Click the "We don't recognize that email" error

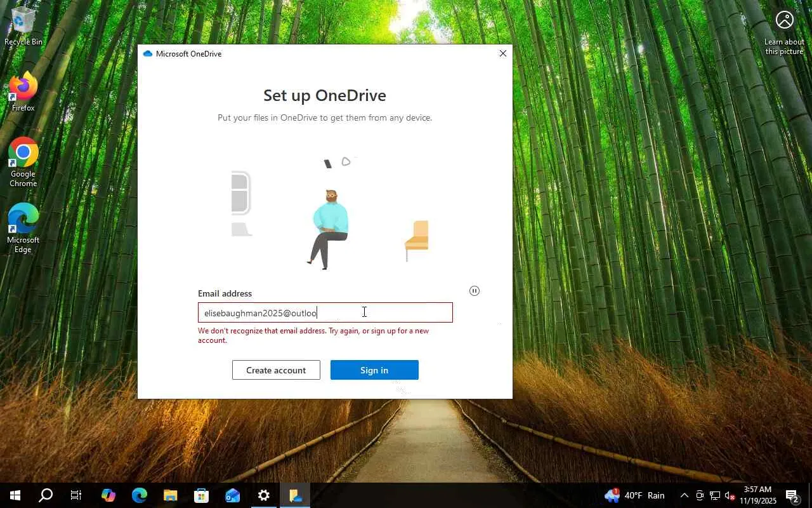click(313, 335)
